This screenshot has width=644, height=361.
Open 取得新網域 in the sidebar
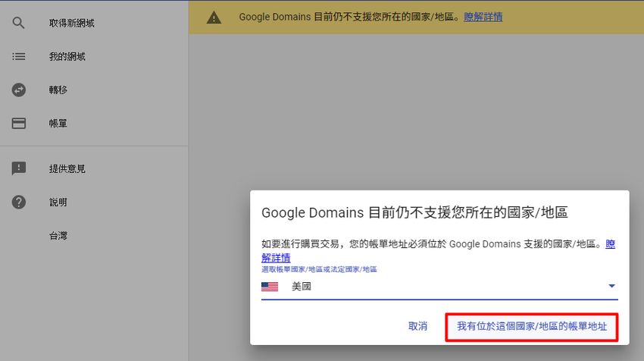(71, 23)
